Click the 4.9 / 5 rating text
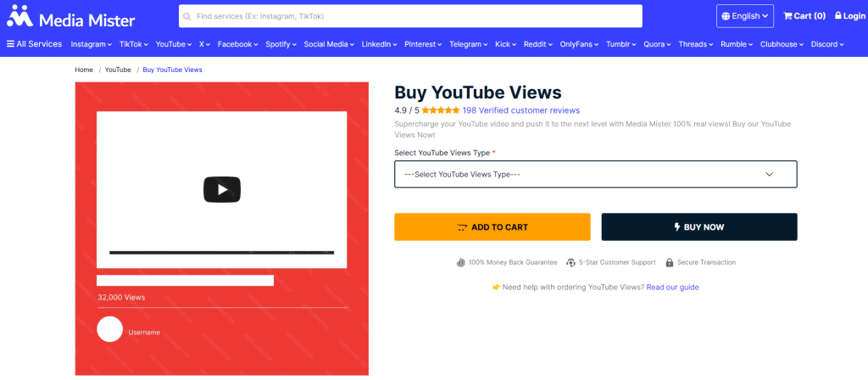The width and height of the screenshot is (868, 380). (x=407, y=110)
